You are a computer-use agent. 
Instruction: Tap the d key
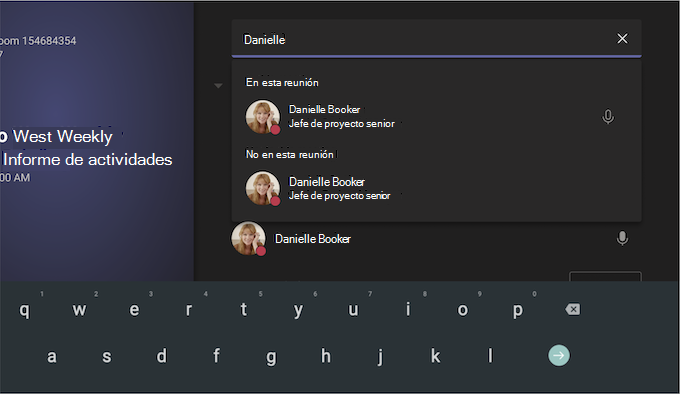[161, 355]
